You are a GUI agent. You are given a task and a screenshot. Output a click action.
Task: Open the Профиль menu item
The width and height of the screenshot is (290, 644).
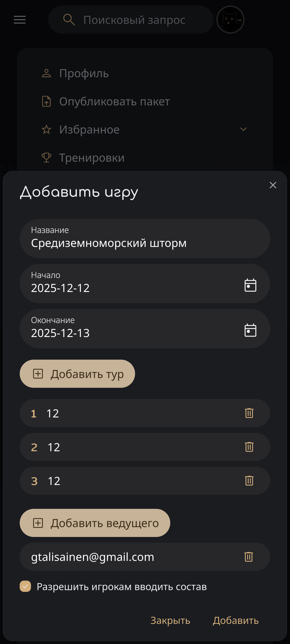[84, 73]
